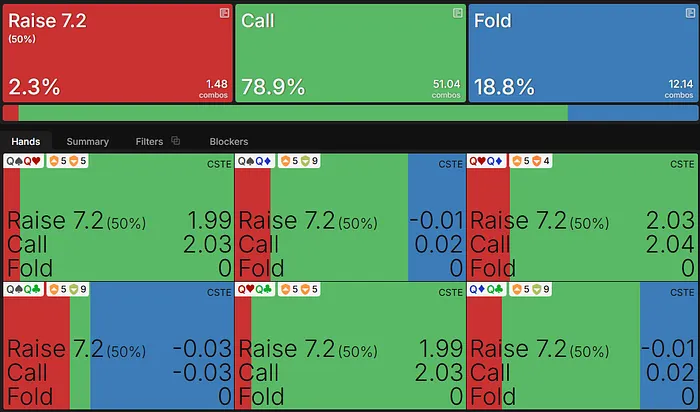Select the green Call 78.9% action card

tap(350, 52)
